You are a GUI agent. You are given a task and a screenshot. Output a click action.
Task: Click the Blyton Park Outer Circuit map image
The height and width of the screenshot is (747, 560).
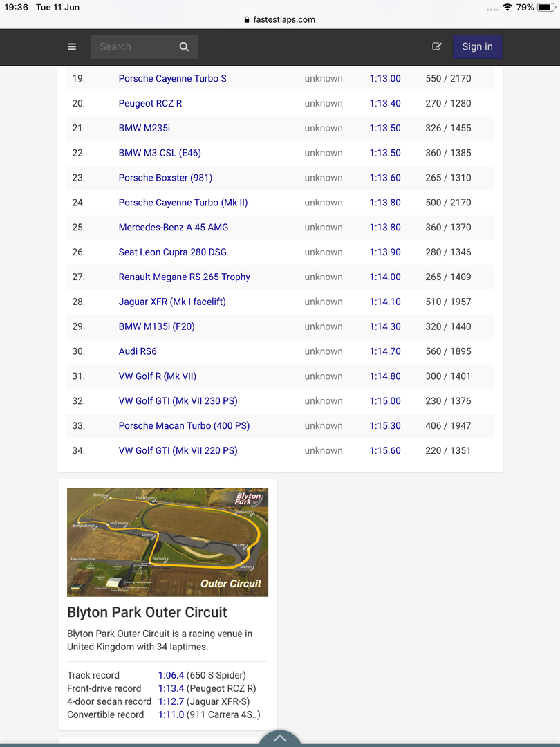(167, 542)
